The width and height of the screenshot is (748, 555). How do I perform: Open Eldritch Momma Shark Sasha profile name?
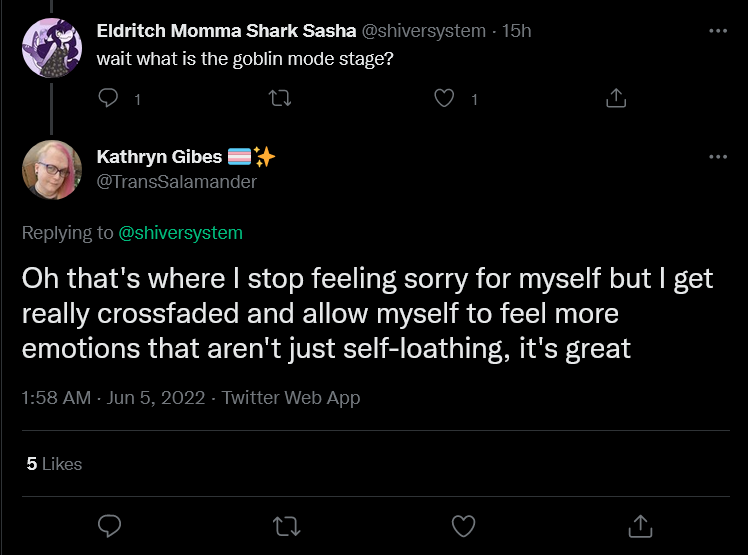(x=226, y=31)
